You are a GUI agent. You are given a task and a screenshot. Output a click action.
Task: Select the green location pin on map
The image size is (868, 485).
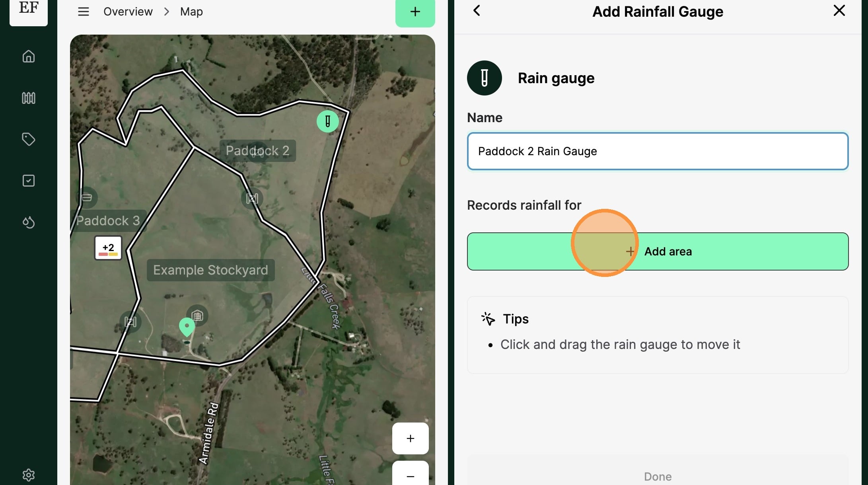pos(187,327)
